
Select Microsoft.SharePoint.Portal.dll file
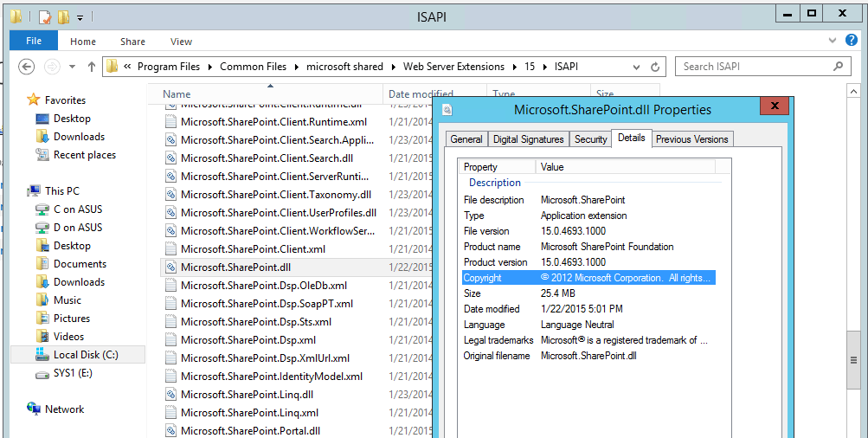point(250,431)
